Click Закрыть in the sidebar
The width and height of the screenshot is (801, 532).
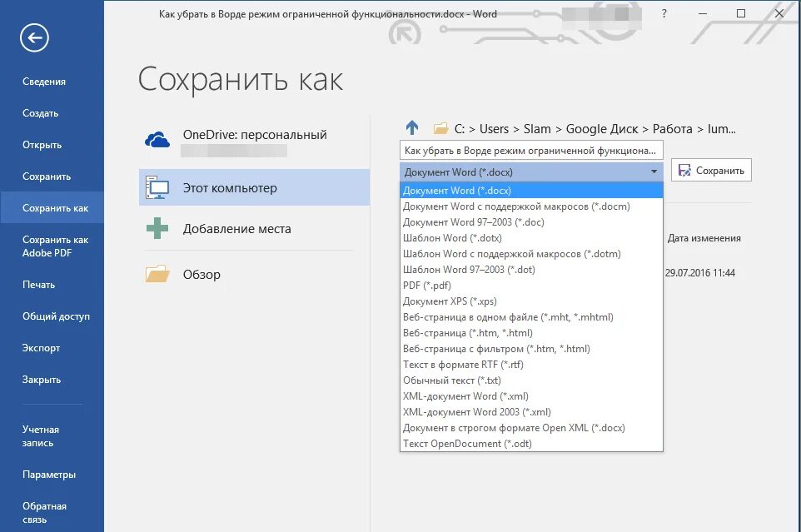coord(42,380)
